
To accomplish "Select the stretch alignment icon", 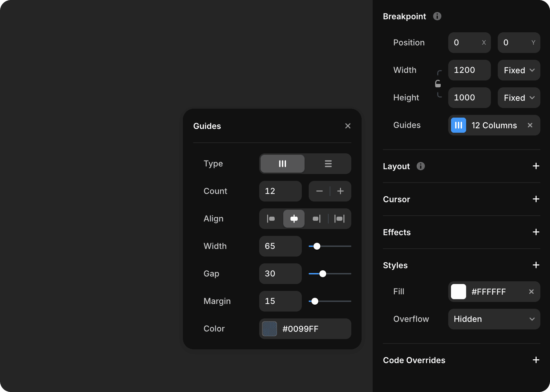I will point(339,219).
